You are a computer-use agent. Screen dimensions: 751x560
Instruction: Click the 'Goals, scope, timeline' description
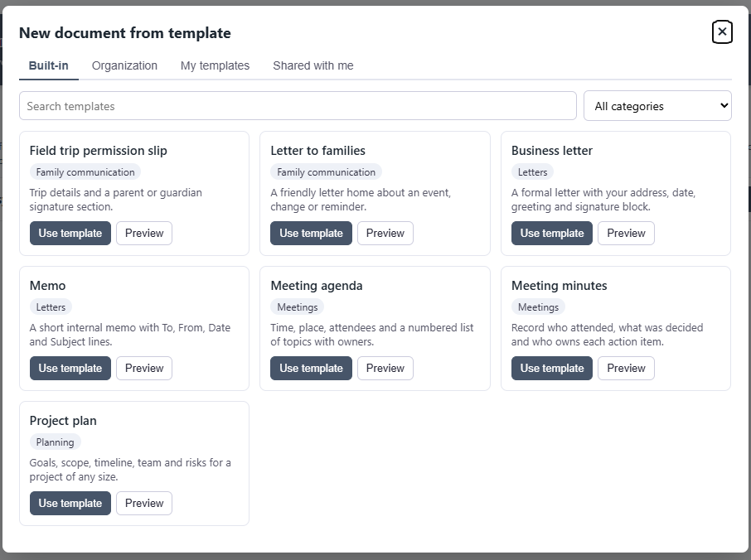[x=130, y=470]
